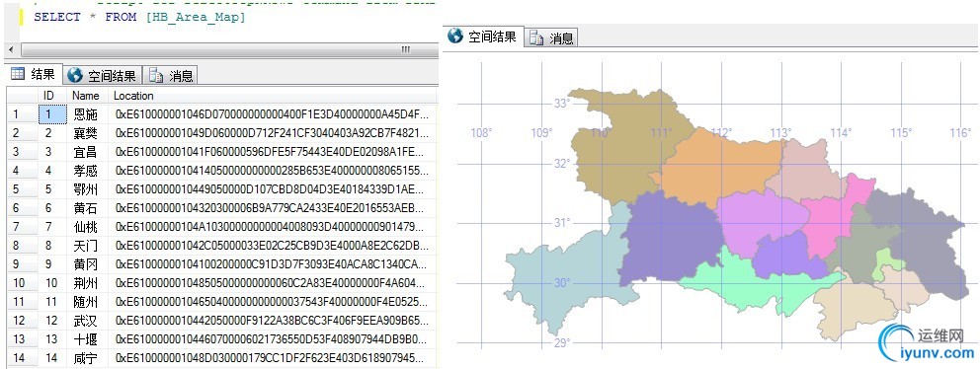Click the message icon on the left 消息 tab
Screen dimensions: 980x369
[x=156, y=76]
